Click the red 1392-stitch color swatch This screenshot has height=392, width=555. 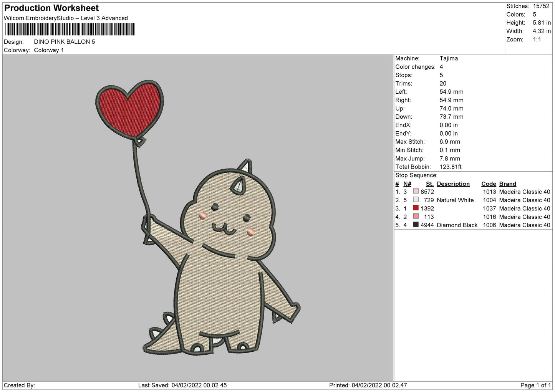pos(416,208)
